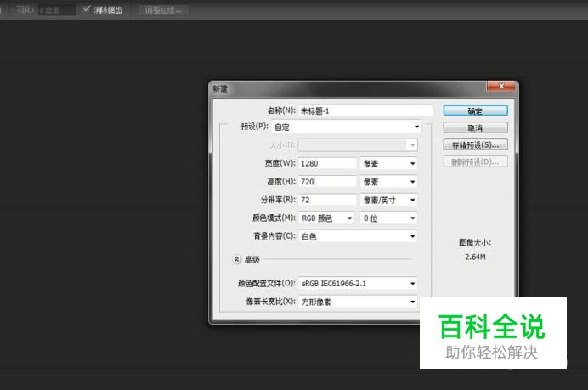Open the bit depth dropdown showing 8 位
This screenshot has height=390, width=588.
point(389,218)
